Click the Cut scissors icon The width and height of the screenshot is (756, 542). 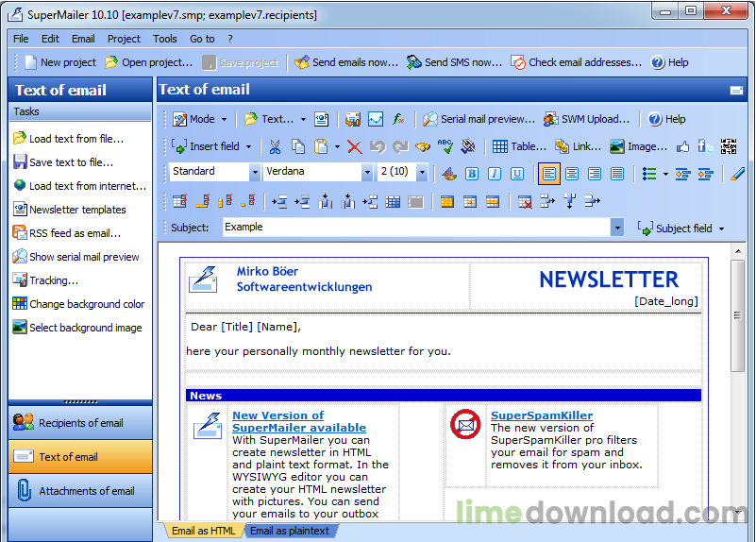coord(275,146)
